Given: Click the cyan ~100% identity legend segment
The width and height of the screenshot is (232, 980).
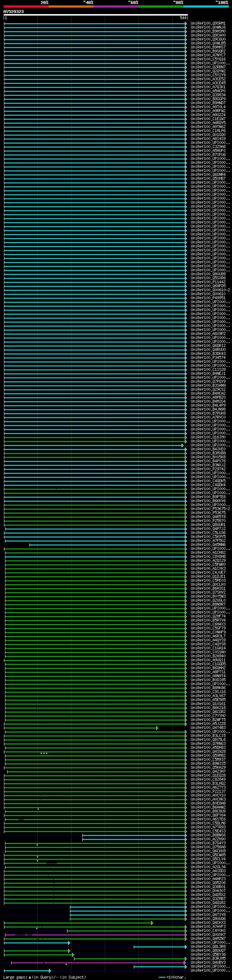Looking at the screenshot, I should coord(206,7).
